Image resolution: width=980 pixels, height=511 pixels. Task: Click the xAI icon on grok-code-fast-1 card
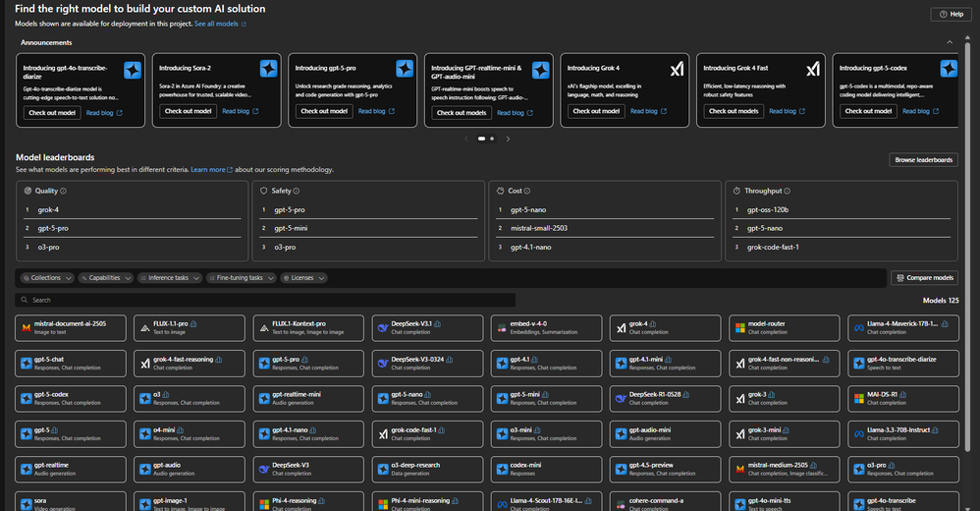point(383,434)
